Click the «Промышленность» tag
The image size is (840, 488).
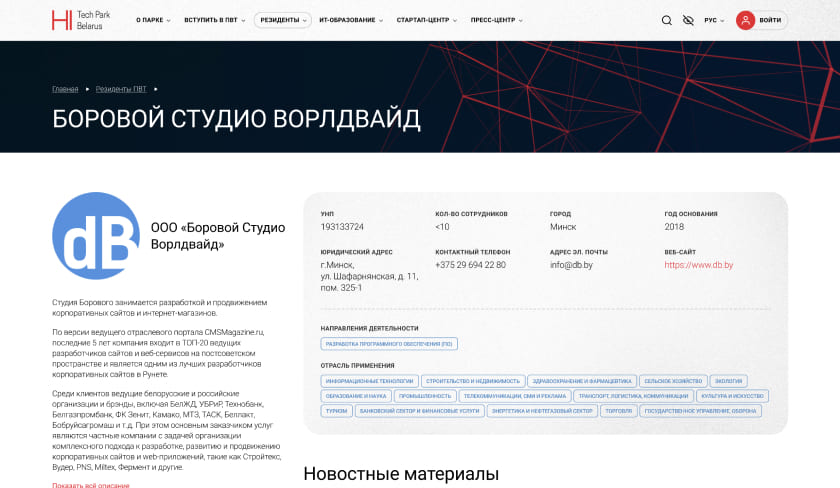[425, 396]
